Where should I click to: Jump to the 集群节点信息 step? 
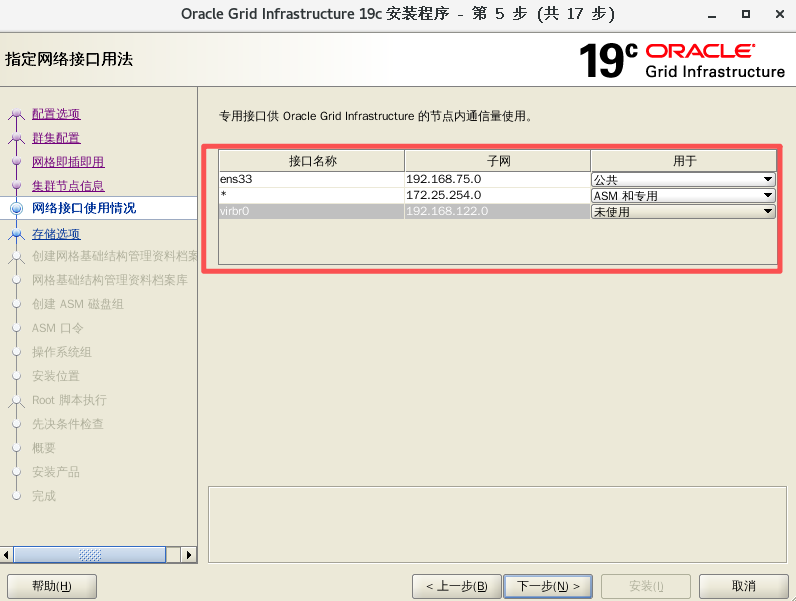[68, 185]
